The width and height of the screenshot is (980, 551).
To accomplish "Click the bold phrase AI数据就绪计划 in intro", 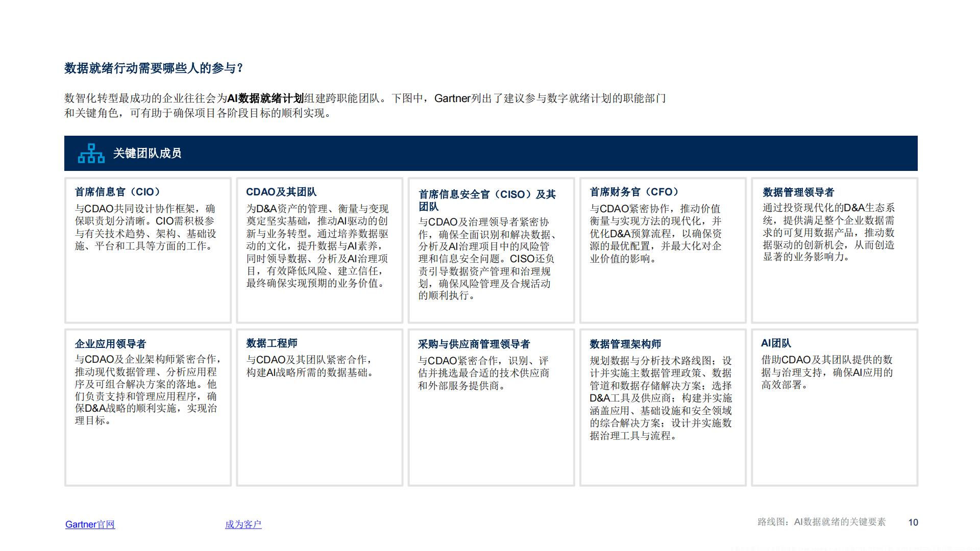I will click(x=265, y=98).
